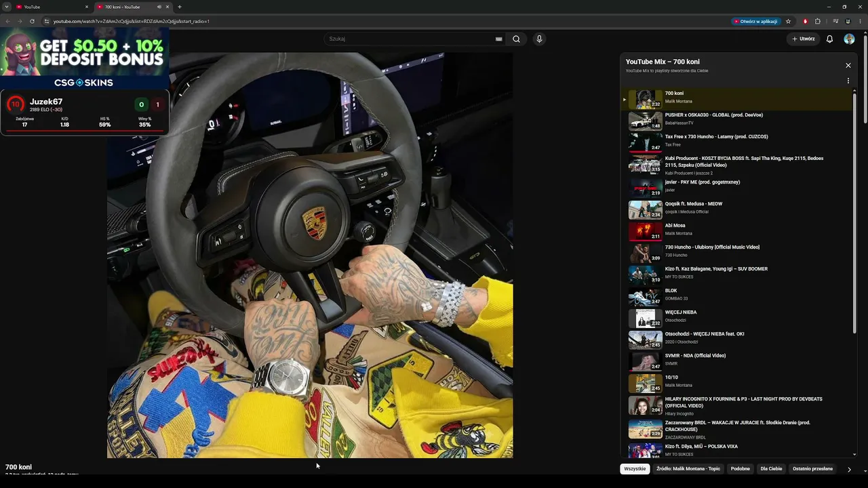Open 'javier - PAY ME' video thumbnail
The image size is (868, 488).
pos(645,188)
